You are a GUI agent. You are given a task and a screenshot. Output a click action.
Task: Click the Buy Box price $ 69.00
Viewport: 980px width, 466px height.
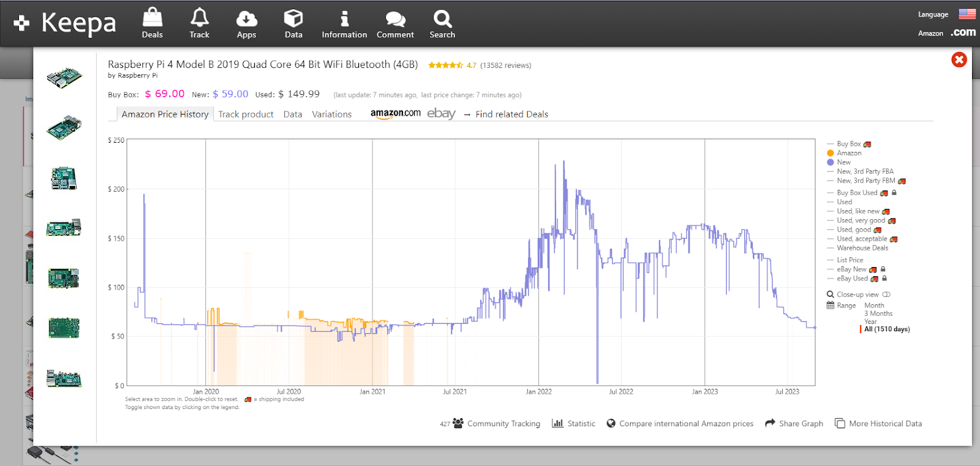point(165,94)
